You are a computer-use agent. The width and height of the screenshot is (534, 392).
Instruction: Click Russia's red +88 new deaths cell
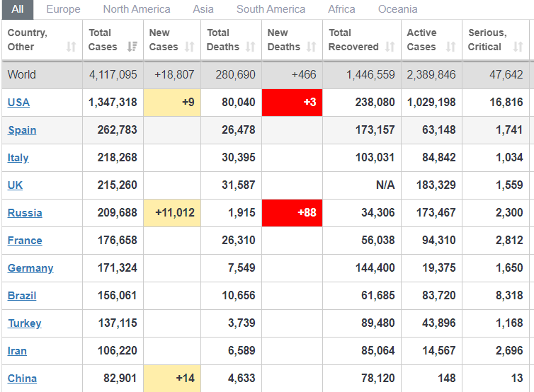click(292, 213)
